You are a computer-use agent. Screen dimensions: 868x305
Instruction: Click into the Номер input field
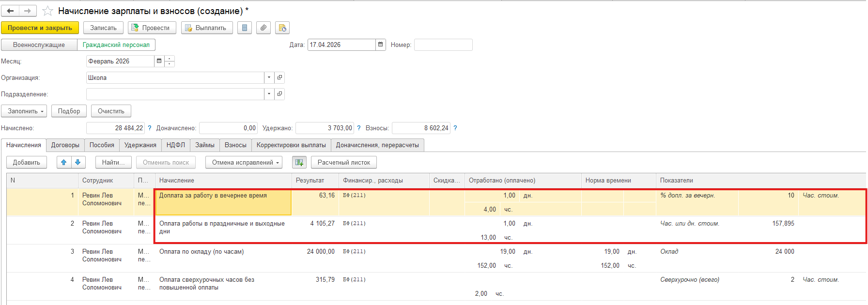443,45
